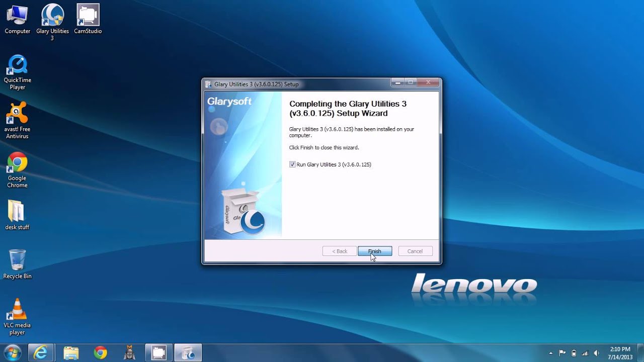Click the Setup window title bar icon
The width and height of the screenshot is (644, 362).
click(209, 84)
